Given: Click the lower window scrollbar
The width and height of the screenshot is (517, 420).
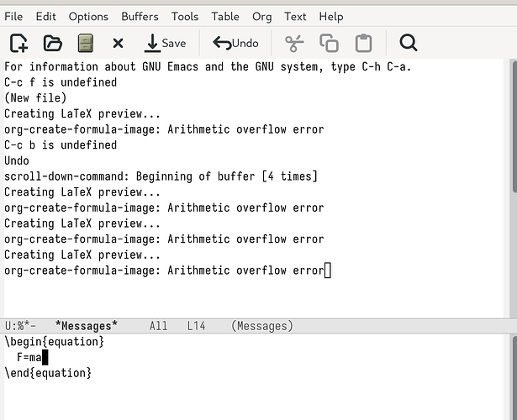Looking at the screenshot, I should (x=514, y=377).
